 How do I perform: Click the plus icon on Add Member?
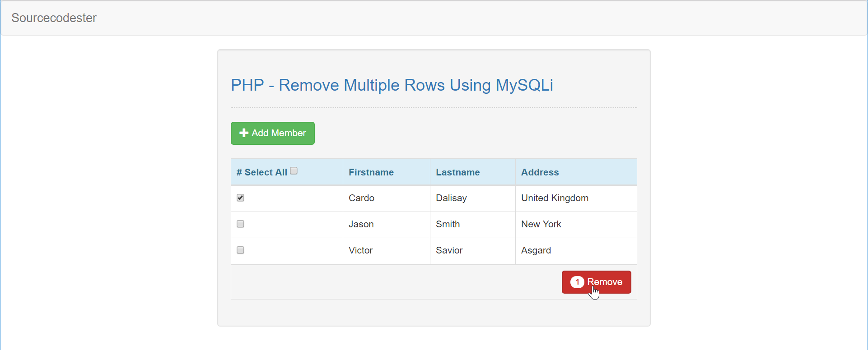(244, 133)
